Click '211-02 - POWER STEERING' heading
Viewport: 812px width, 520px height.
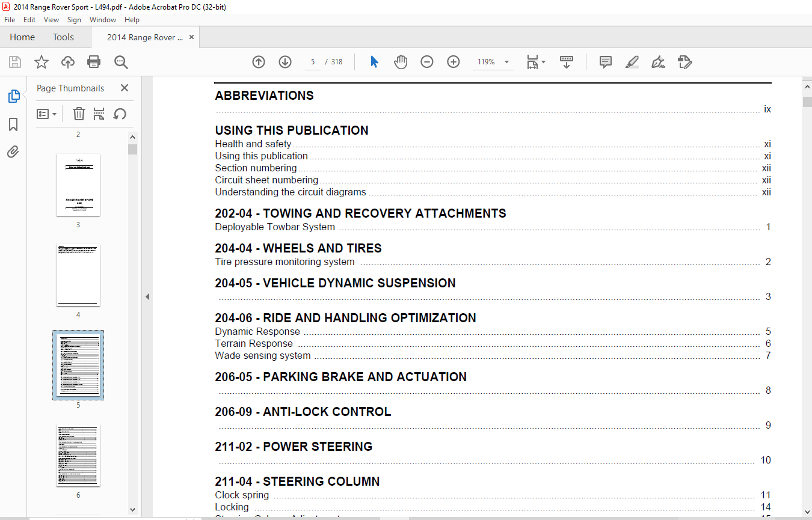pyautogui.click(x=294, y=447)
